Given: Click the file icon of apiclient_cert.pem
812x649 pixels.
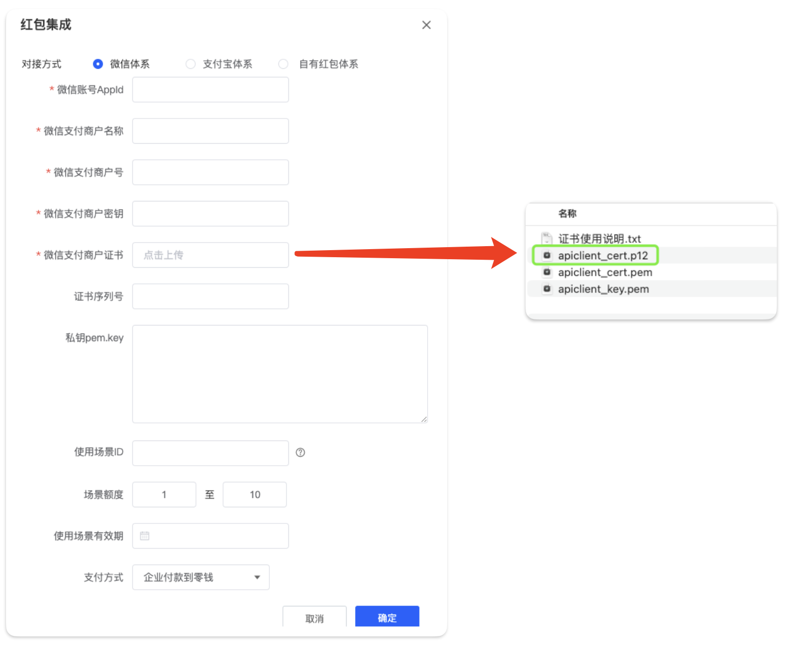Looking at the screenshot, I should tap(547, 272).
